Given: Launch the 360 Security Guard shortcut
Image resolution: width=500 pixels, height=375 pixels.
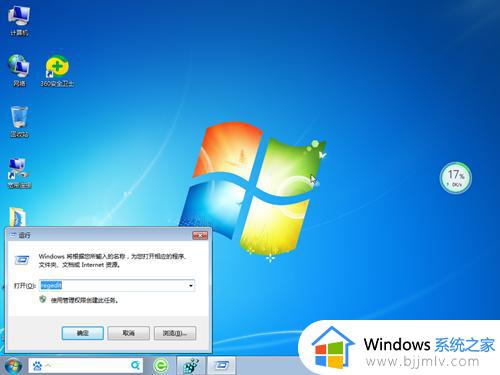Looking at the screenshot, I should (x=57, y=71).
